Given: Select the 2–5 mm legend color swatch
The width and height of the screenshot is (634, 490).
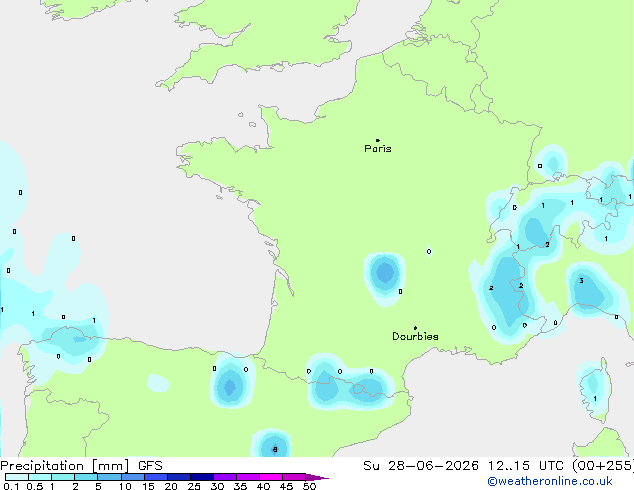Looking at the screenshot, I should tap(86, 477).
